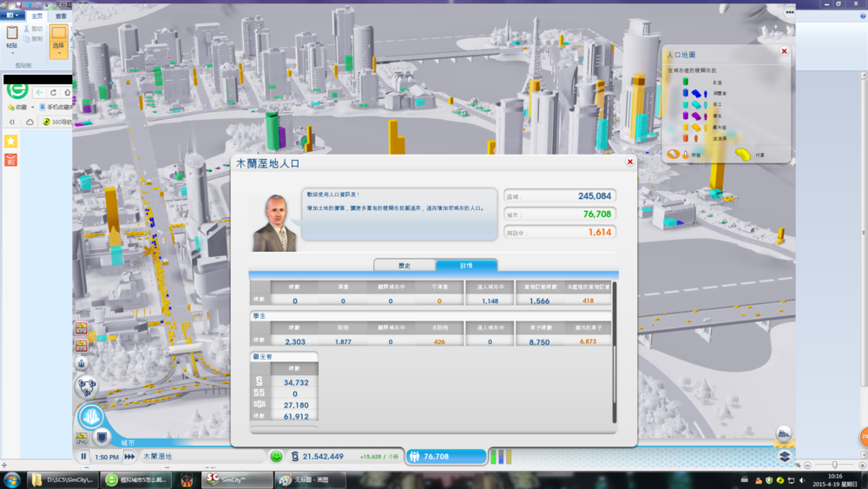The width and height of the screenshot is (868, 489).
Task: Open the browser 收藏 favorites button
Action: (19, 107)
